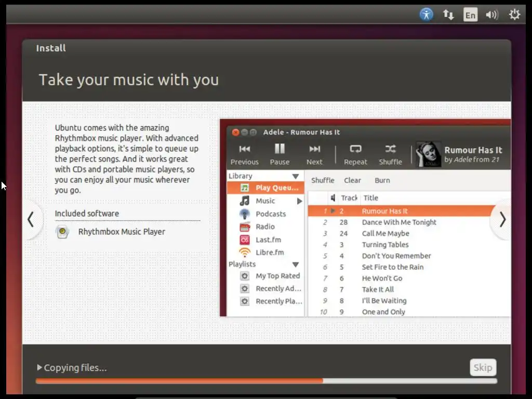Viewport: 532px width, 399px height.
Task: Select Play Queue in the library sidebar
Action: pos(265,188)
